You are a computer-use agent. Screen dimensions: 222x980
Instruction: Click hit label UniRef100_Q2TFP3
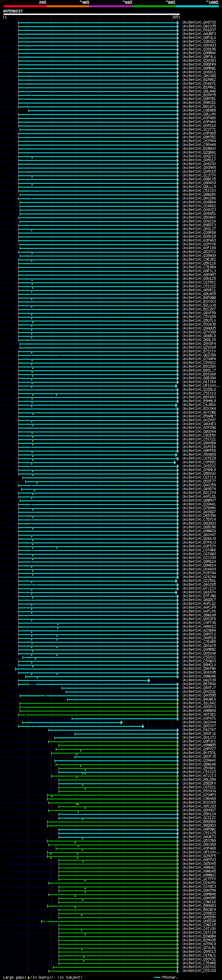pos(199,878)
